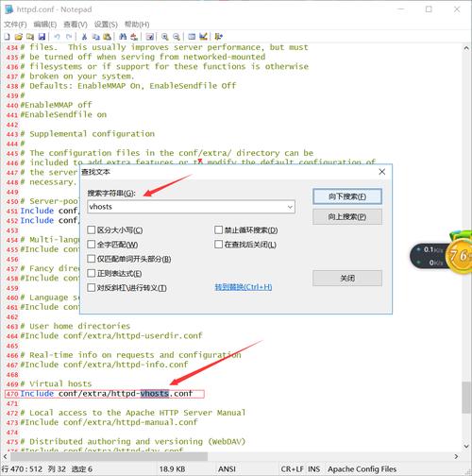This screenshot has width=472, height=476.
Task: Click the Exit icon in toolbar
Action: click(x=219, y=37)
